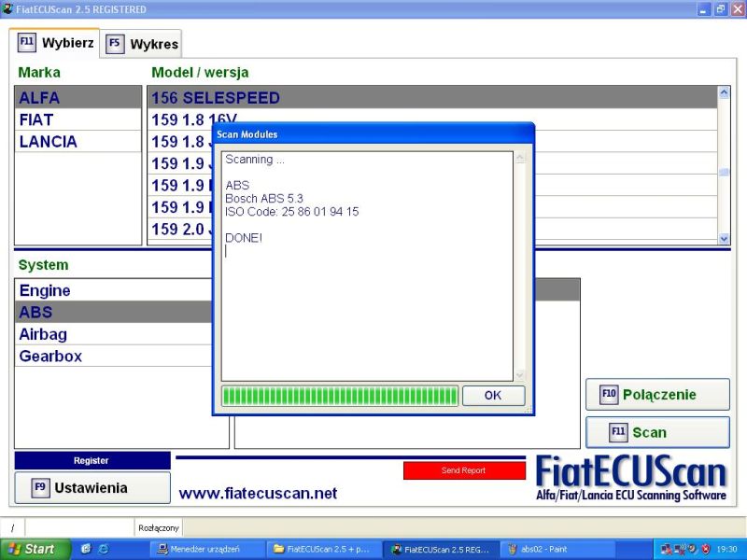Click the scan log scroll down arrow
The image size is (747, 560).
coord(520,375)
